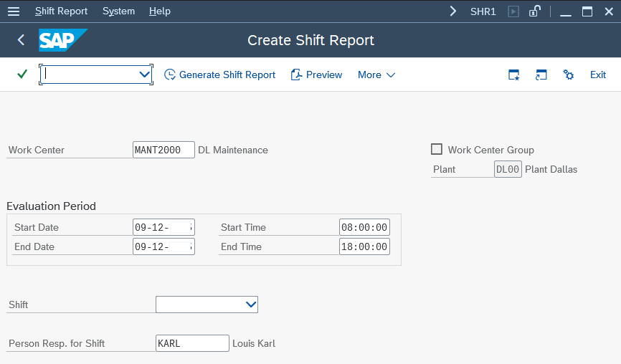Click the Plant Dallas description text
This screenshot has width=621, height=364.
(551, 169)
